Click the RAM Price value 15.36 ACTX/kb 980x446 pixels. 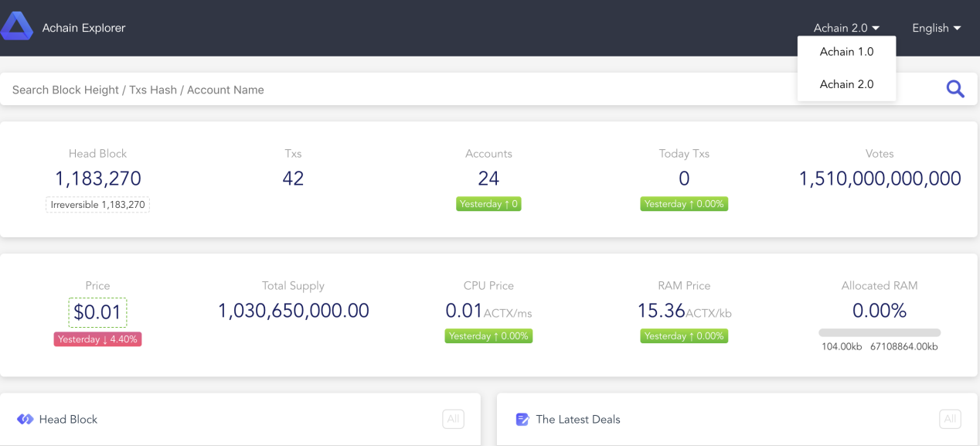pos(684,312)
